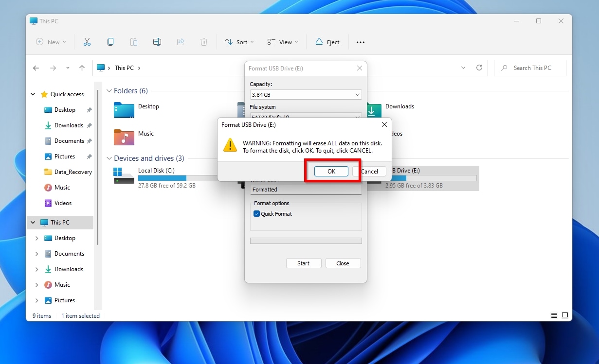Expand the Downloads node under This PC
The image size is (599, 364).
[x=37, y=269]
